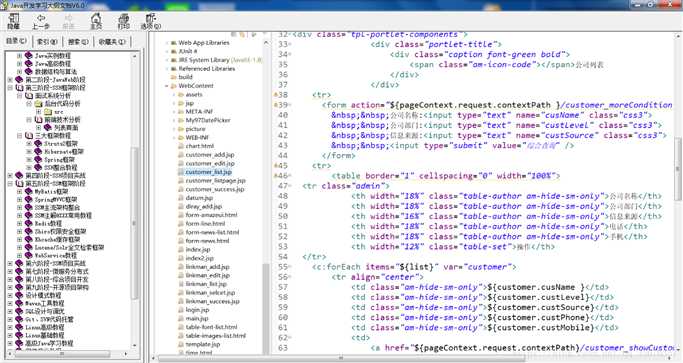Click the contents tree's vertical scrollbar thumb
This screenshot has width=683, height=363.
(x=135, y=222)
